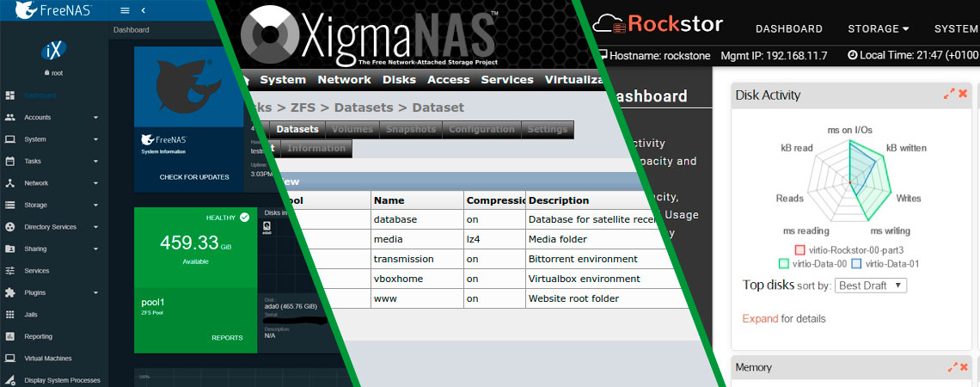
Task: Click the Sharing folder icon in FreeNAS
Action: coord(10,249)
